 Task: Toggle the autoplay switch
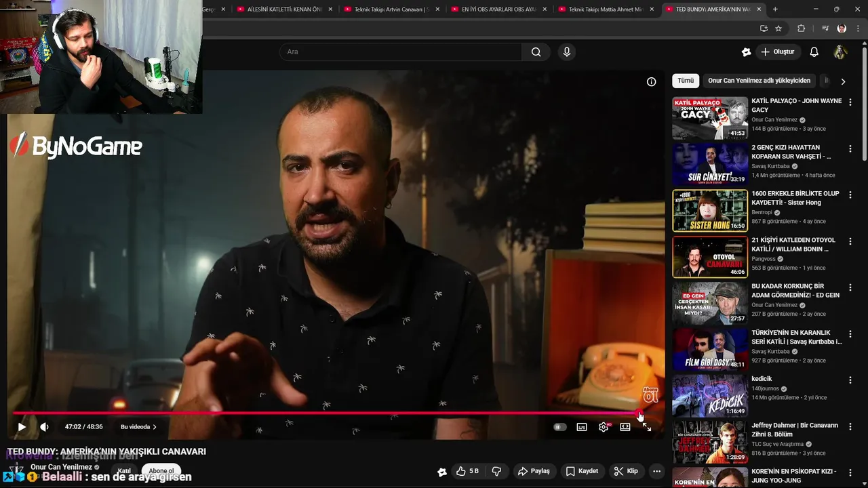[x=559, y=427]
